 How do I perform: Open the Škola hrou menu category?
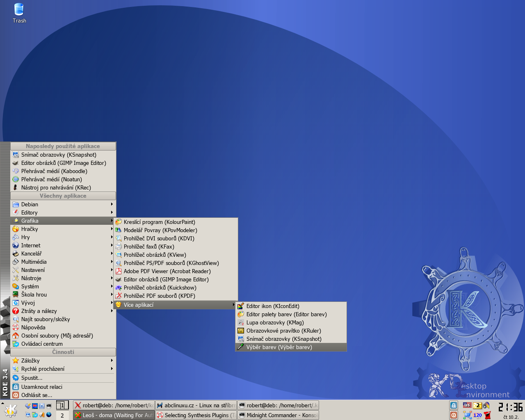63,294
